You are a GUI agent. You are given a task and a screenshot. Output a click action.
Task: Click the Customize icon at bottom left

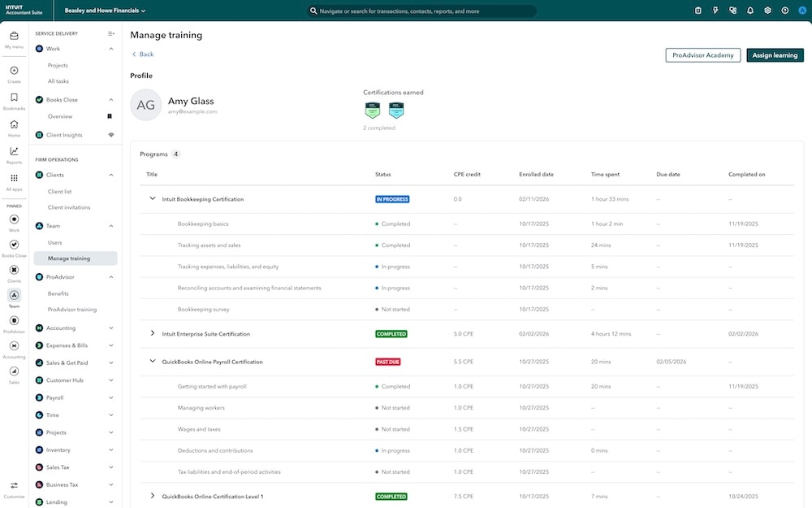[x=14, y=488]
